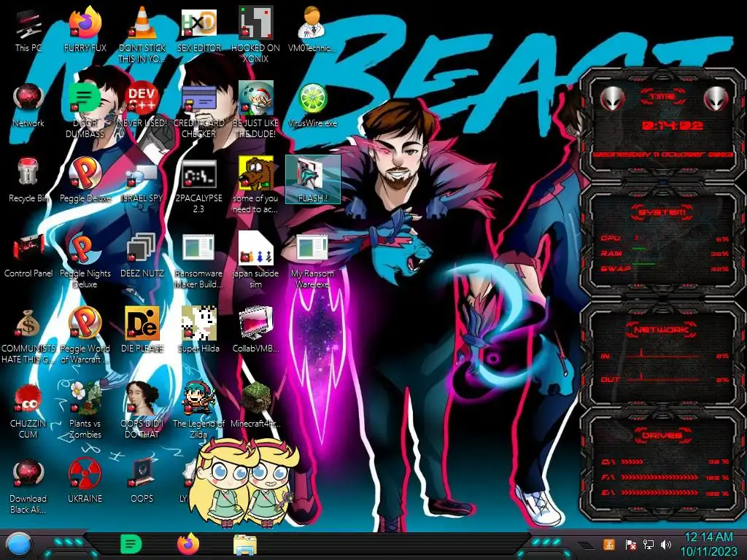Click the E:\ drive row in DRIVES
This screenshot has width=747, height=560.
(x=665, y=493)
